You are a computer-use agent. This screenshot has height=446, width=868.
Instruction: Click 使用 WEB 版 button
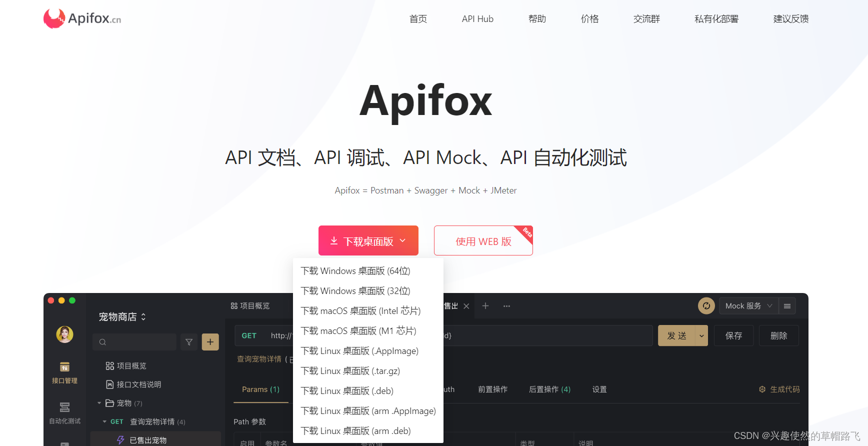[483, 240]
